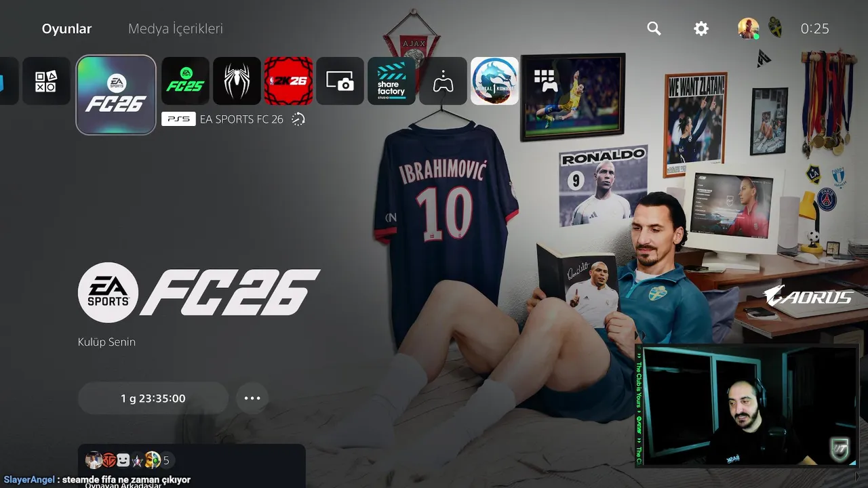
Task: Open the PlayStation shapes game library tile
Action: [x=46, y=81]
